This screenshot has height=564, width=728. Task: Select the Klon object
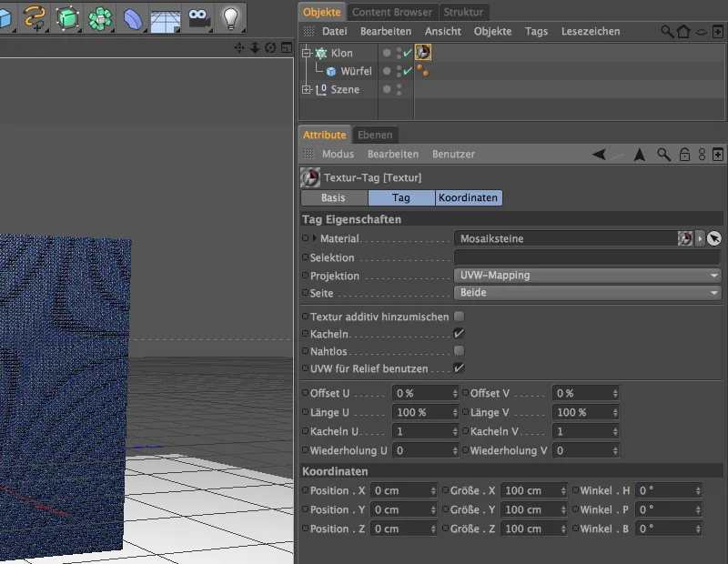coord(342,54)
